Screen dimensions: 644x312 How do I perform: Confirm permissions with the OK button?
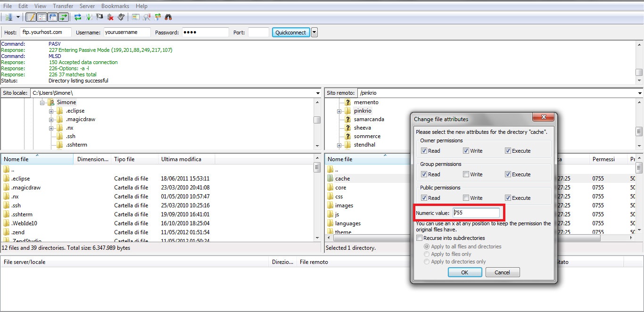pos(464,272)
